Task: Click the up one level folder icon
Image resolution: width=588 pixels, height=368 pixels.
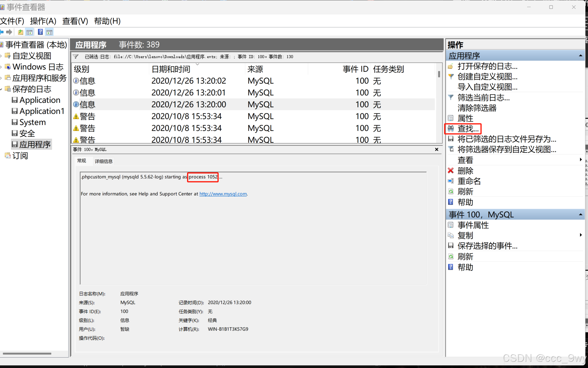Action: click(x=20, y=32)
